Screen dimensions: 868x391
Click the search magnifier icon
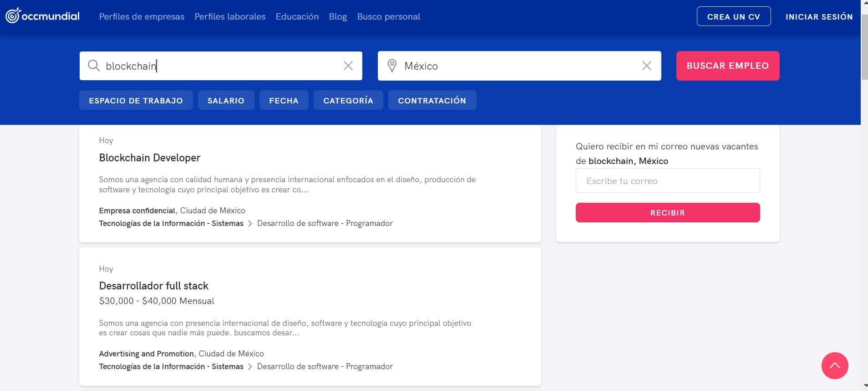pyautogui.click(x=94, y=66)
